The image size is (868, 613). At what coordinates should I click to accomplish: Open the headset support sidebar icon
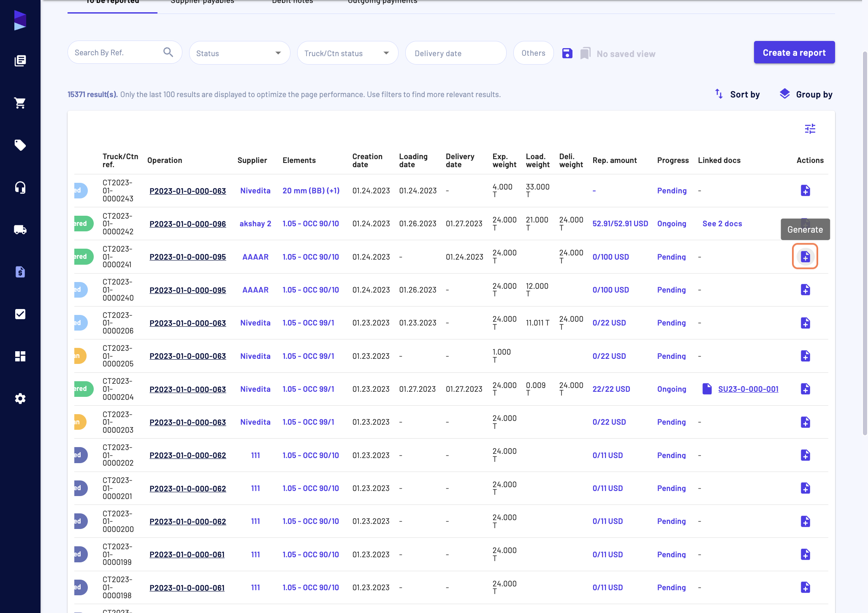(x=20, y=187)
